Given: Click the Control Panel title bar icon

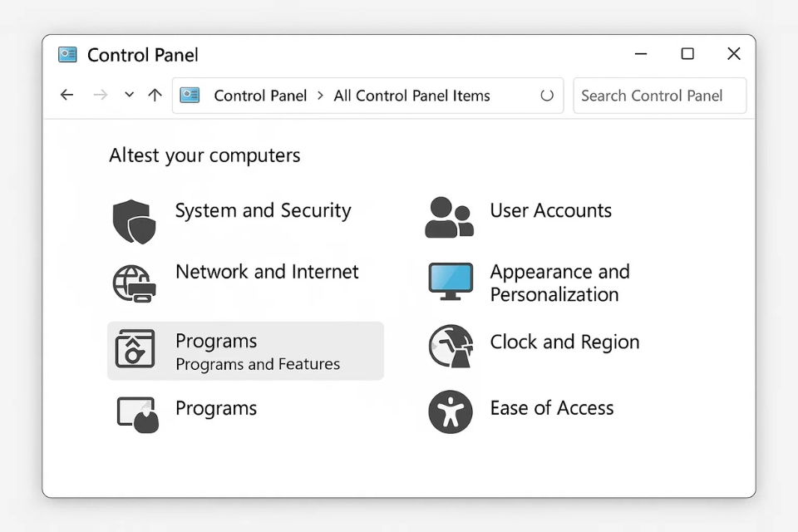Looking at the screenshot, I should point(67,55).
